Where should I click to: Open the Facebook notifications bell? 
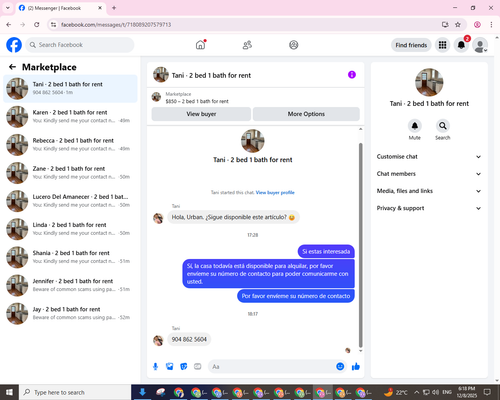pyautogui.click(x=461, y=45)
